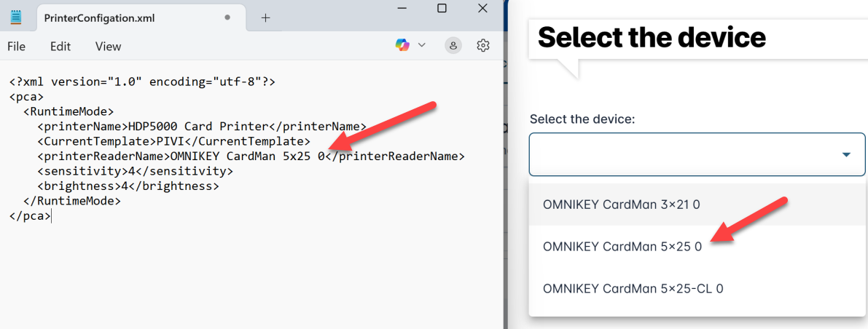Choose OMNIKEY CardMan 3×21 0 option
868x329 pixels.
click(622, 205)
